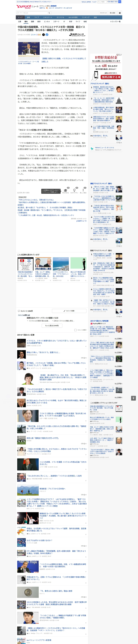Screen dimensions: 138x644
Task: Open the J-CASTニュース source link below article
Action: pyautogui.click(x=81, y=221)
